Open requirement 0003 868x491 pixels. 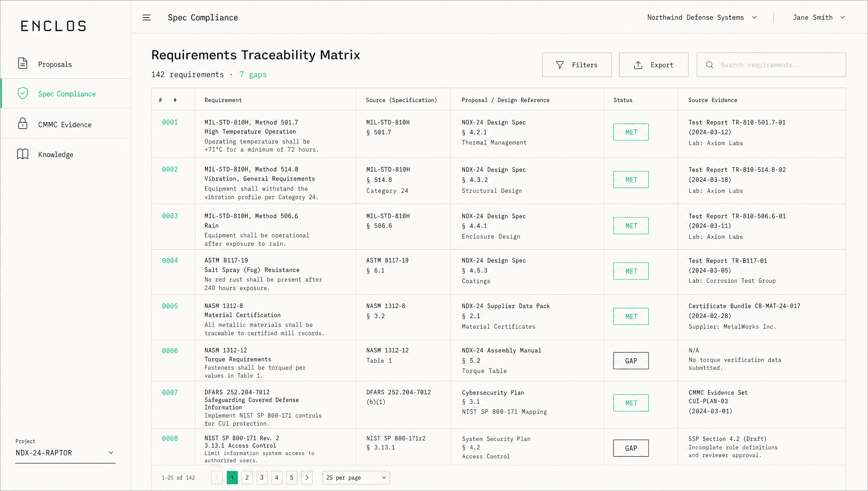click(170, 216)
